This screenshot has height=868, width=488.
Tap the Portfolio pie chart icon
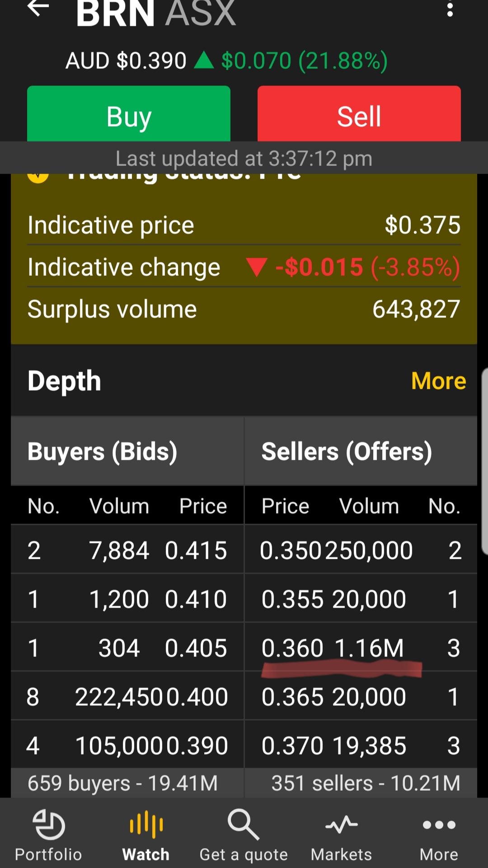pos(49,825)
